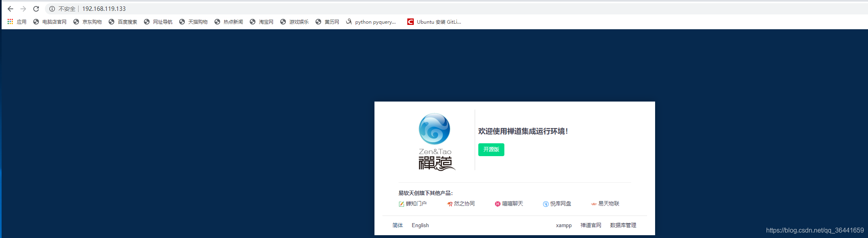Switch language to 简体
Viewport: 868px width, 238px height.
pyautogui.click(x=398, y=225)
